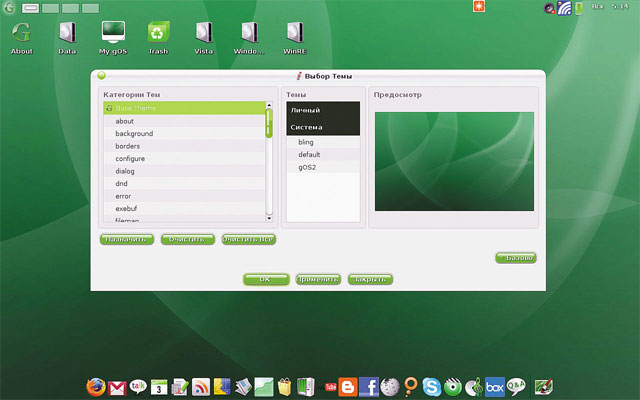The width and height of the screenshot is (640, 400).
Task: Click the theme preview image
Action: 454,162
